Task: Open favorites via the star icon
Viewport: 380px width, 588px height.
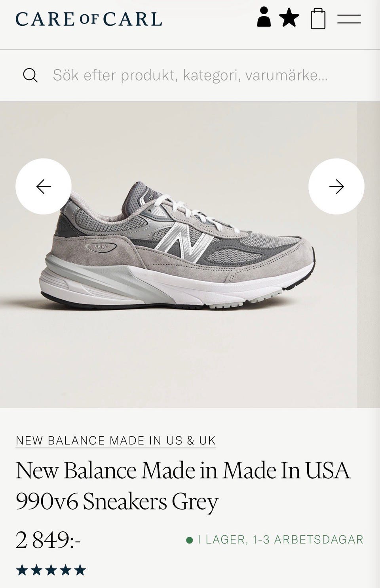Action: point(289,18)
